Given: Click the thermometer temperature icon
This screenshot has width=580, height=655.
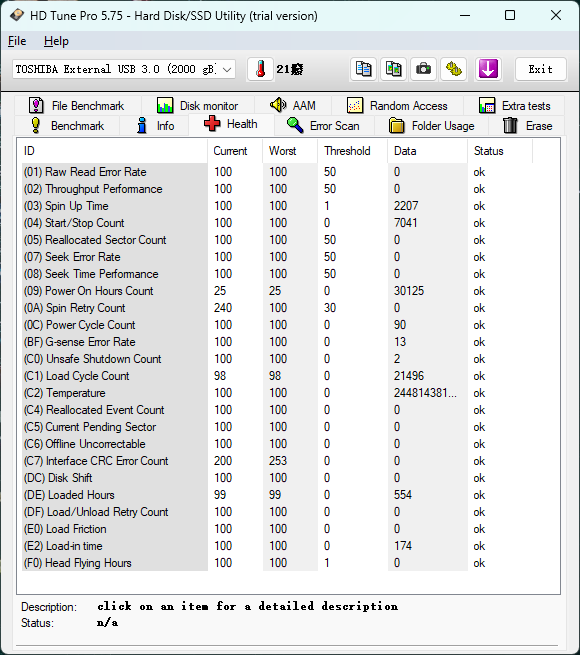Looking at the screenshot, I should tap(260, 69).
